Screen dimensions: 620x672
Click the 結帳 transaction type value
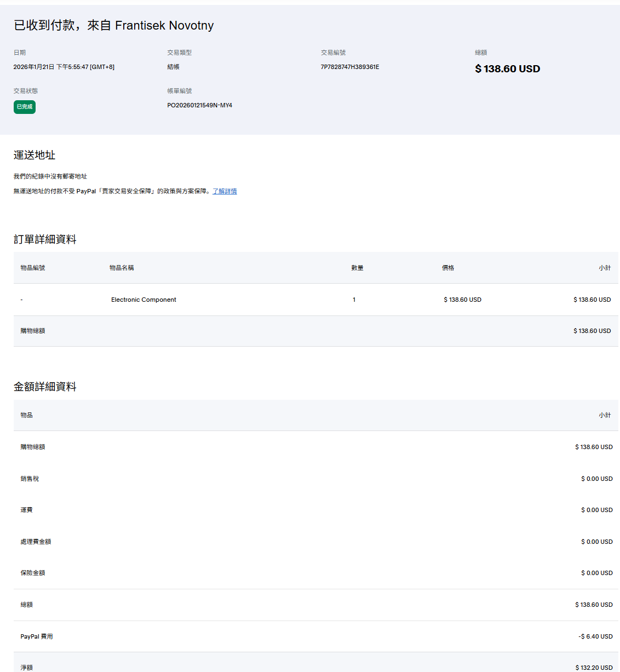click(173, 67)
